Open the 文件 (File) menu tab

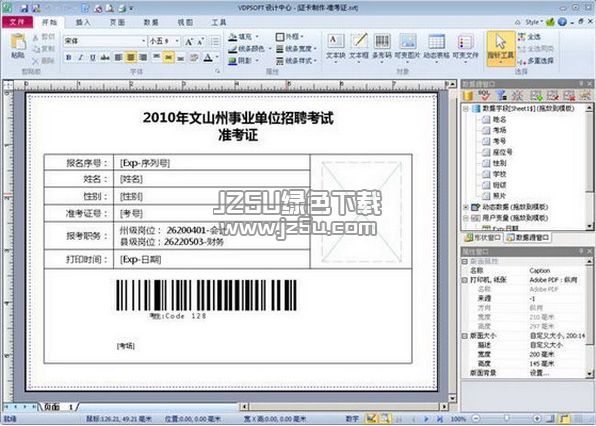(17, 22)
